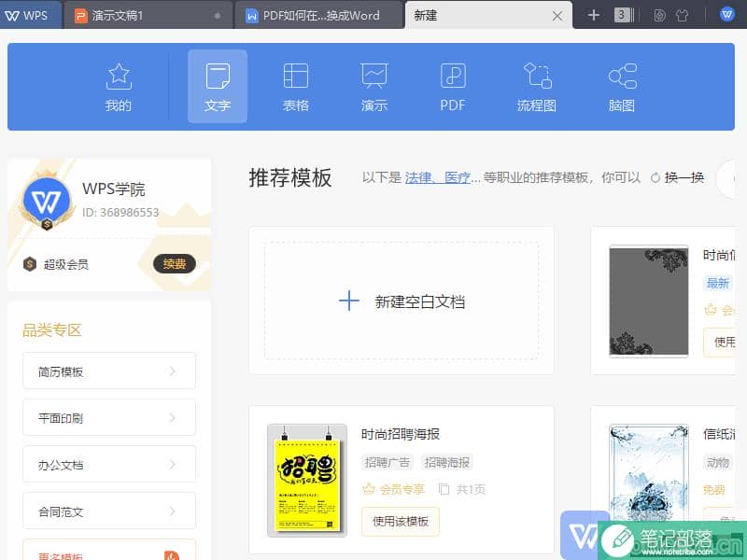Select the 表格 spreadsheet icon
This screenshot has width=747, height=560.
296,87
